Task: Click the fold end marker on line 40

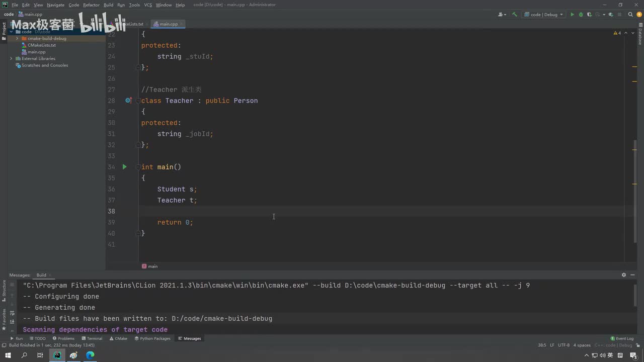Action: [138, 233]
